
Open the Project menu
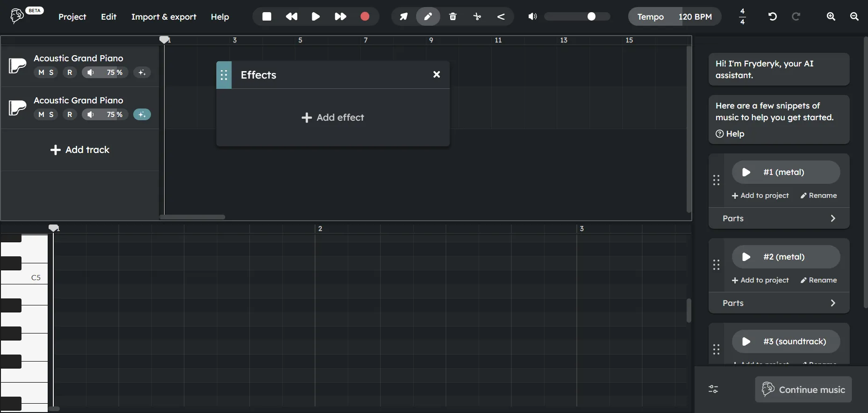coord(72,17)
